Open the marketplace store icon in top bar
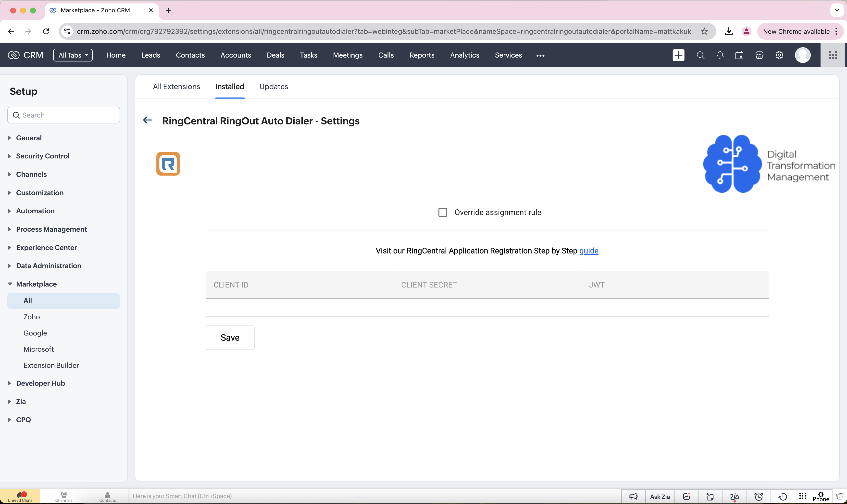The width and height of the screenshot is (847, 504). (759, 55)
